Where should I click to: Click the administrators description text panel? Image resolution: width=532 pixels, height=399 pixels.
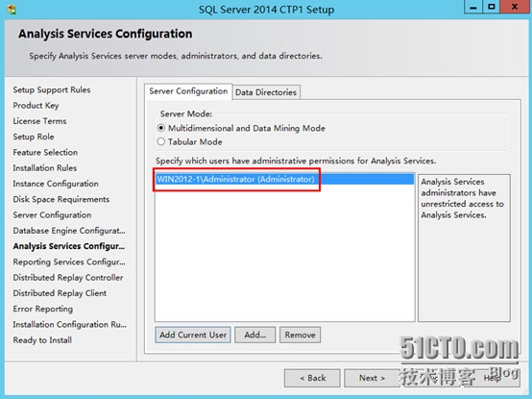coord(464,248)
